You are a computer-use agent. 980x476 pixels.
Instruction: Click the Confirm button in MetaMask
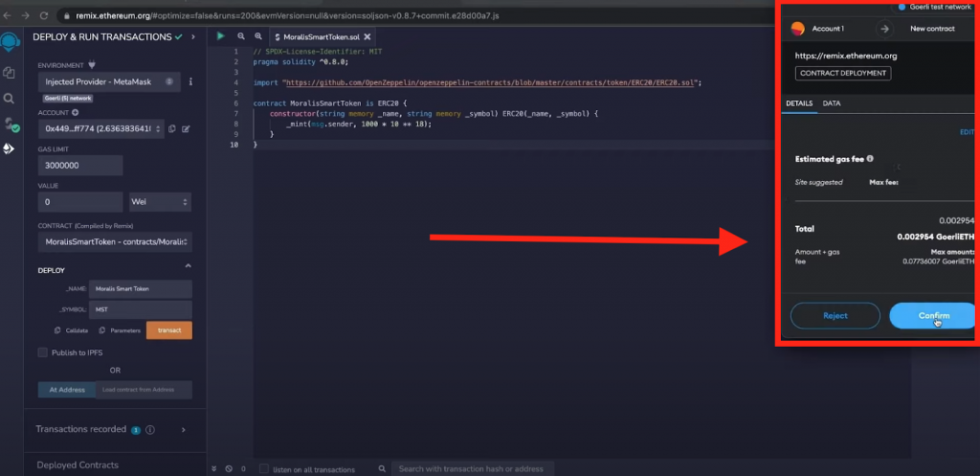tap(932, 316)
